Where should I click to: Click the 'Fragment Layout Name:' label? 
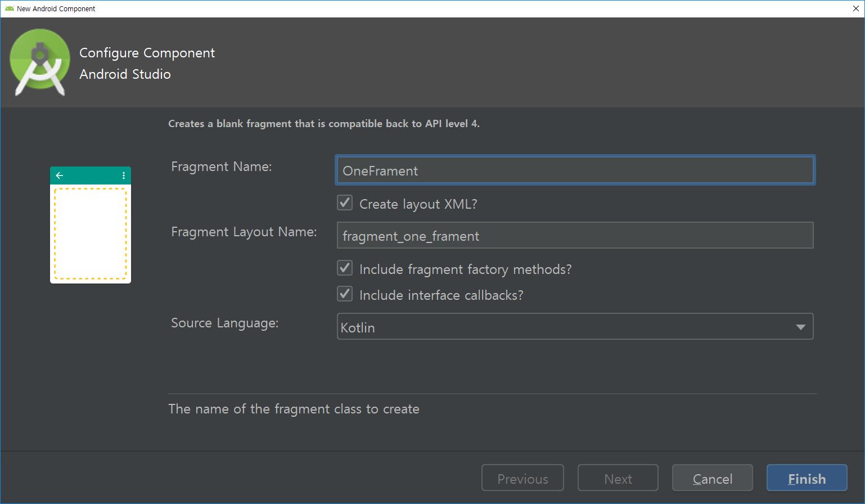244,232
